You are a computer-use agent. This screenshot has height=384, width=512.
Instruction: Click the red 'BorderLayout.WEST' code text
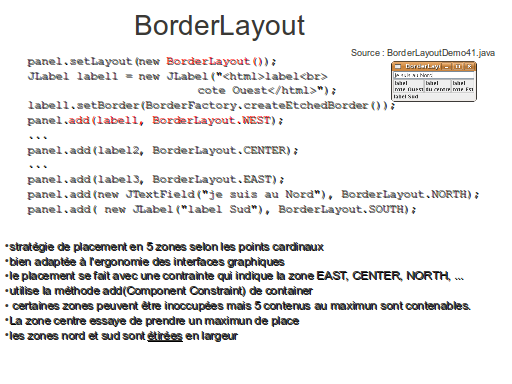tap(211, 120)
